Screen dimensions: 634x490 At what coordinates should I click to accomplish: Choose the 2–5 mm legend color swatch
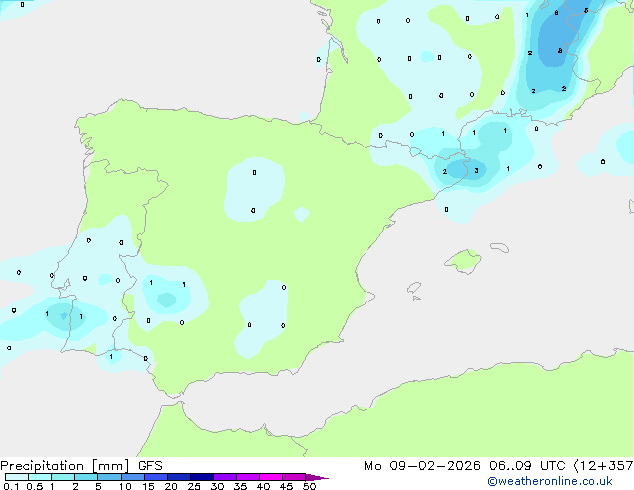coord(86,477)
